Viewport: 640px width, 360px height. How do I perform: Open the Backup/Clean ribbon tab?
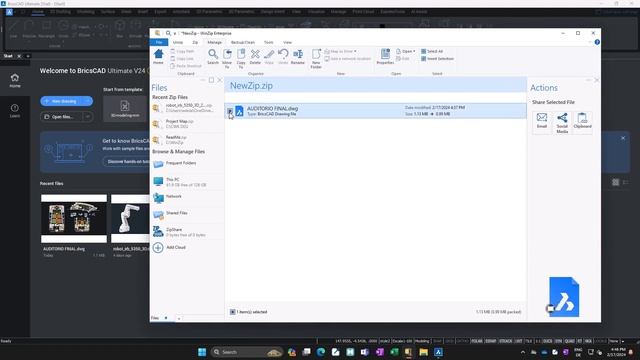pyautogui.click(x=243, y=42)
